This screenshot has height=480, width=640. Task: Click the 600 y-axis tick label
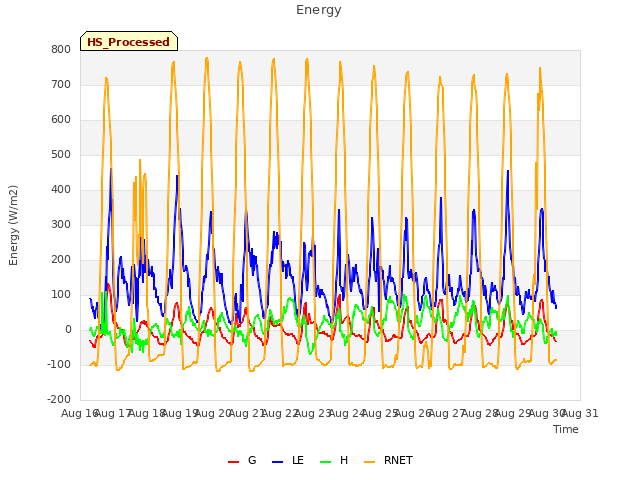(61, 120)
